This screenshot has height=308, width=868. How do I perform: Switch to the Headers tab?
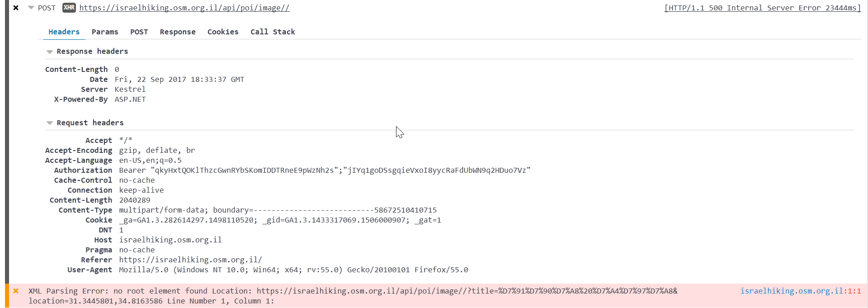64,32
